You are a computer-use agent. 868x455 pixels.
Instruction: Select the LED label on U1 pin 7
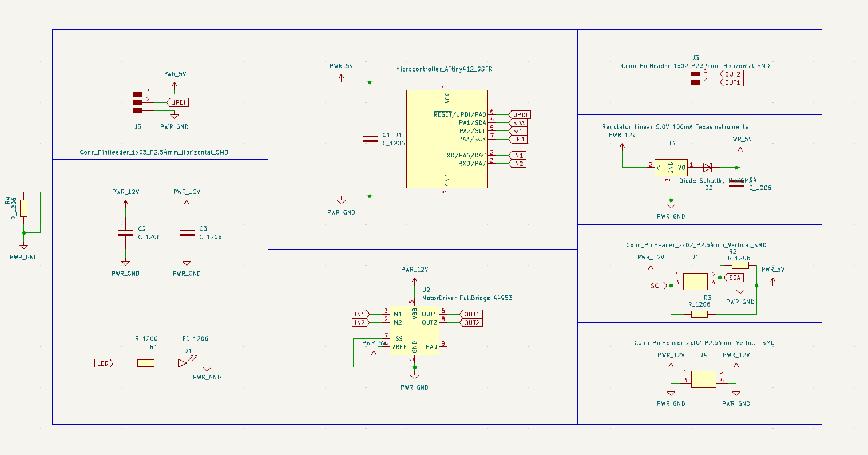tap(518, 139)
